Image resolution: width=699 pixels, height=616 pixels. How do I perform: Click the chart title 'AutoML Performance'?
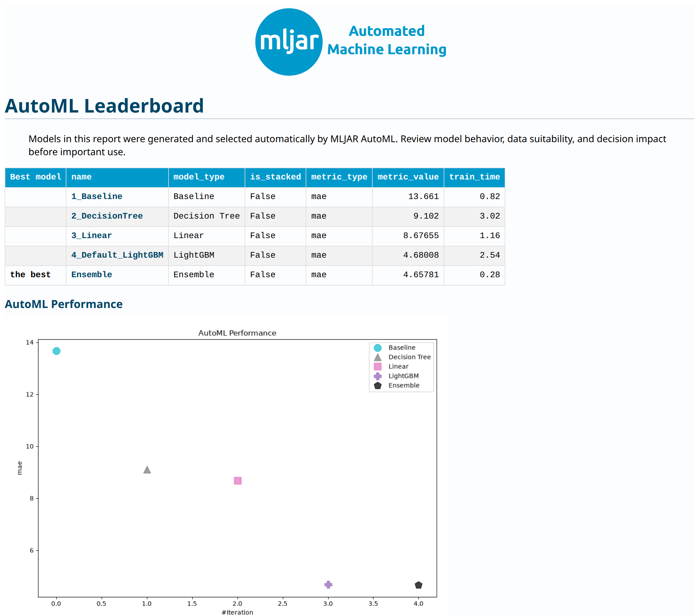point(237,333)
